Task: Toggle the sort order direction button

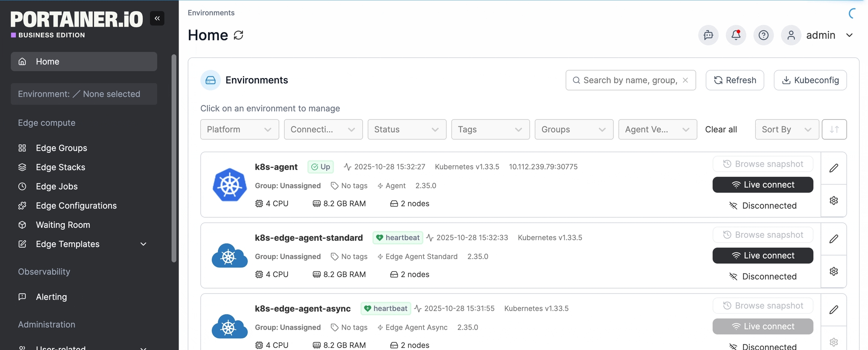Action: coord(834,129)
